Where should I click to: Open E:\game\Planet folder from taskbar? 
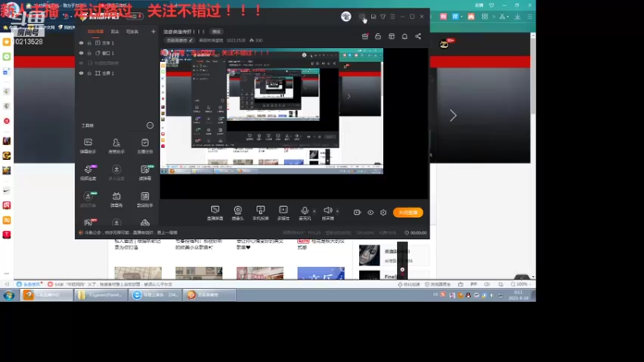(x=100, y=294)
